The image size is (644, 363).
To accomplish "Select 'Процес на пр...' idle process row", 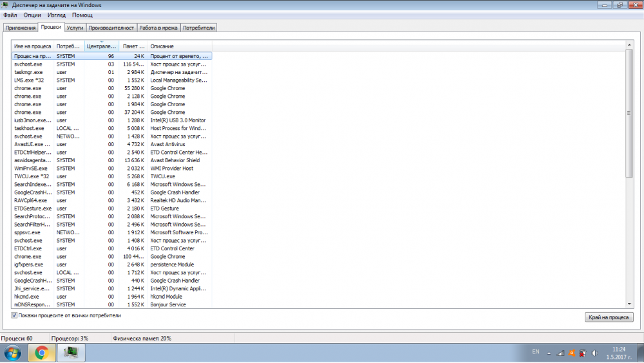I will tap(111, 56).
